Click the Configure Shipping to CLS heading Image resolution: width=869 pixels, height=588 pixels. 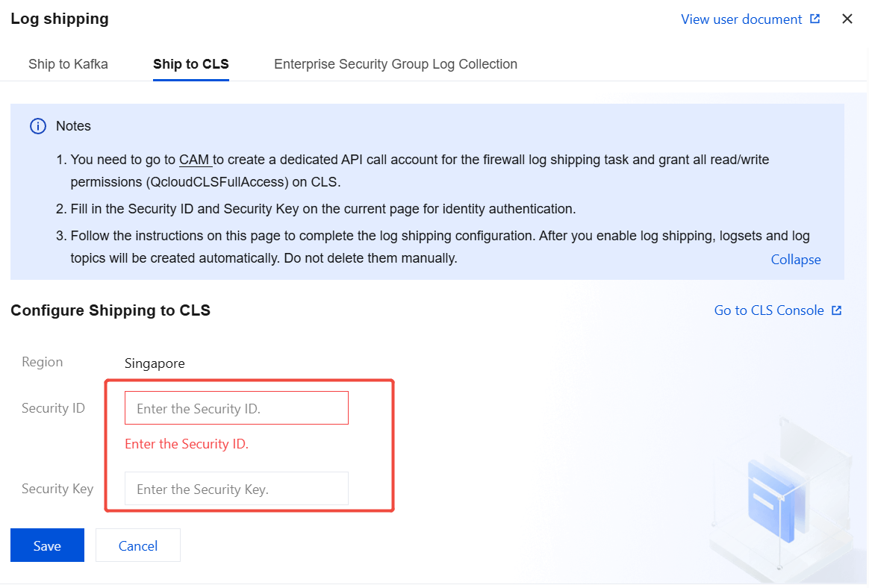coord(110,310)
